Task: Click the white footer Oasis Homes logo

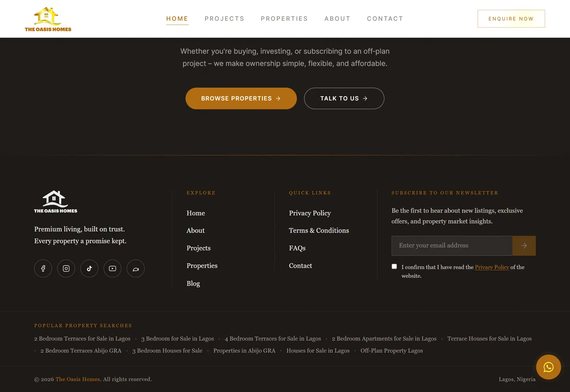Action: coord(56,202)
